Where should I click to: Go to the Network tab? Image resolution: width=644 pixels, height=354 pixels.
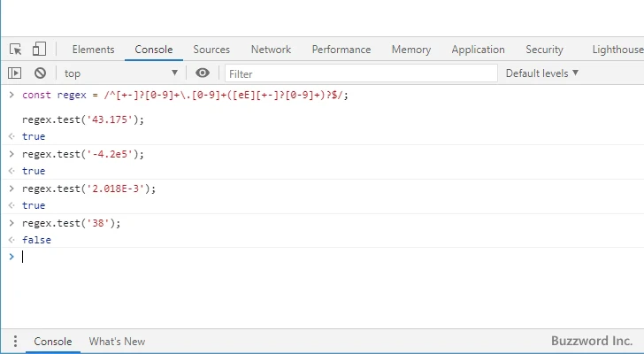coord(271,50)
